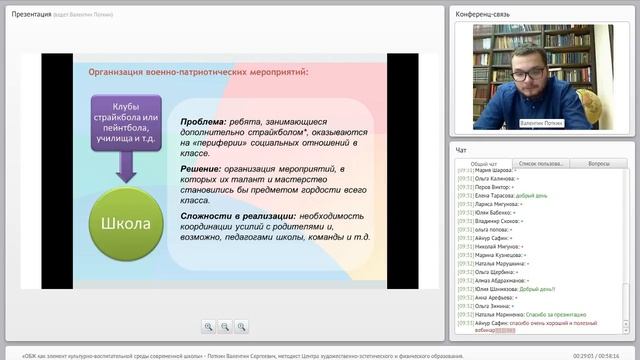The width and height of the screenshot is (640, 360).
Task: Switch to the Список пользователей tab
Action: tap(541, 163)
